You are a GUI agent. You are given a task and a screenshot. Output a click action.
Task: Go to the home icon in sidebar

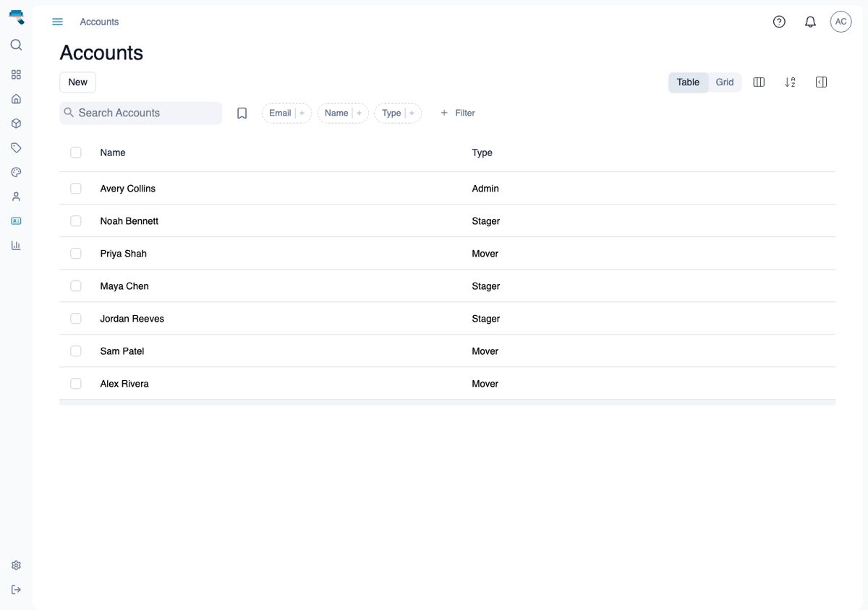pyautogui.click(x=16, y=99)
